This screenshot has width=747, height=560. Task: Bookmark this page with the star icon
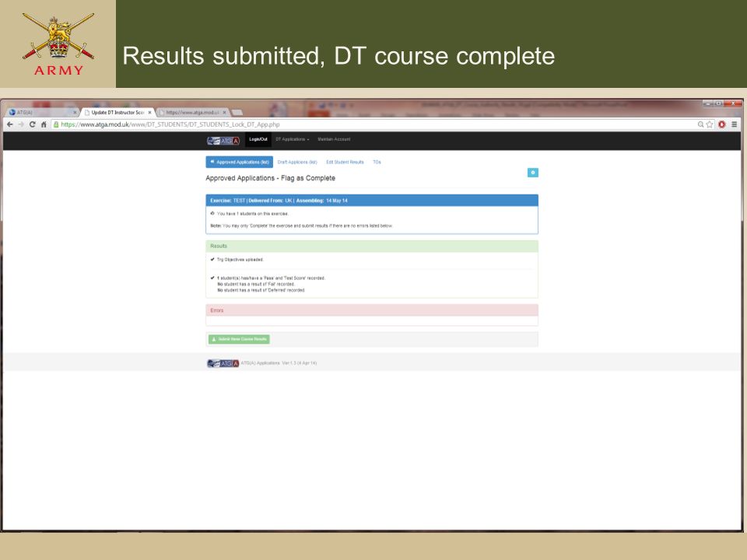click(x=710, y=124)
